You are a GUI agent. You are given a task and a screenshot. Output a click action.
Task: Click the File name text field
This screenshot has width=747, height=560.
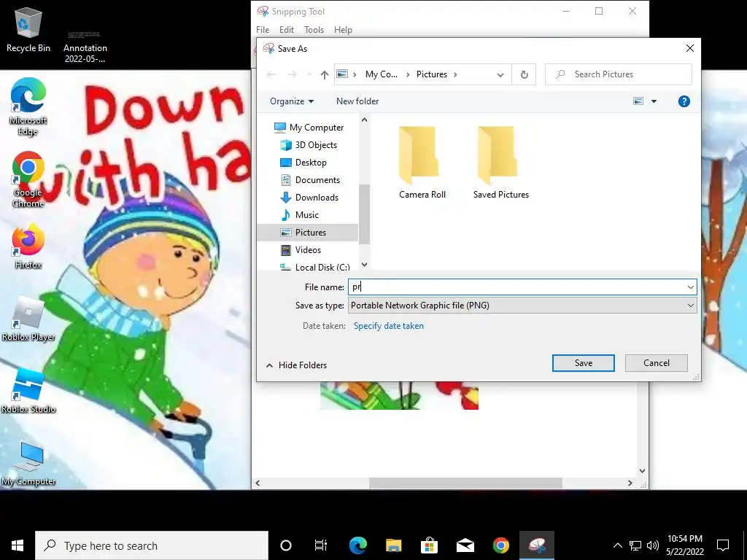pos(516,287)
